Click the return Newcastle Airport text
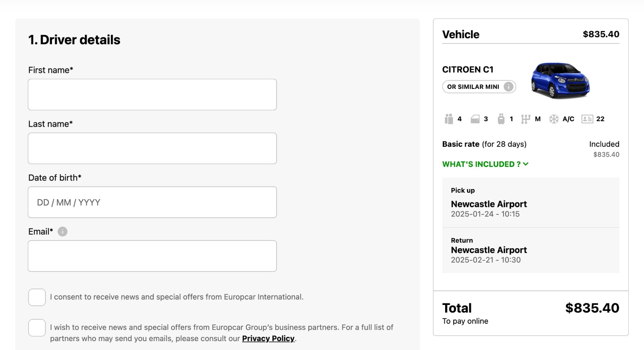The image size is (644, 350). coord(489,250)
